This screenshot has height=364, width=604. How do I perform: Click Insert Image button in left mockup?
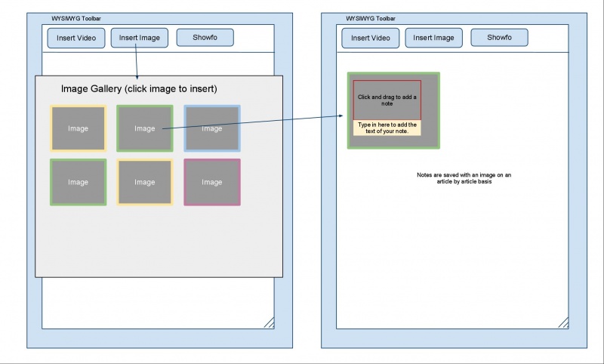point(140,38)
